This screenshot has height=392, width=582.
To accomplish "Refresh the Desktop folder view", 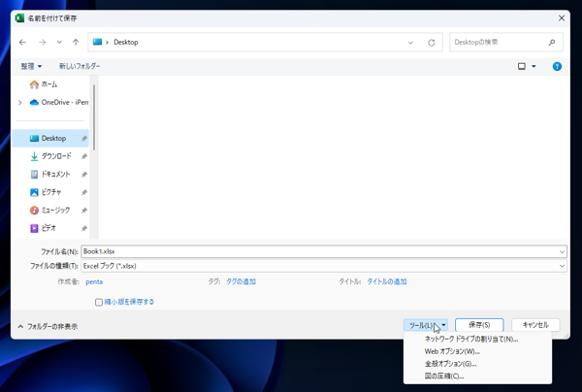I will point(432,43).
